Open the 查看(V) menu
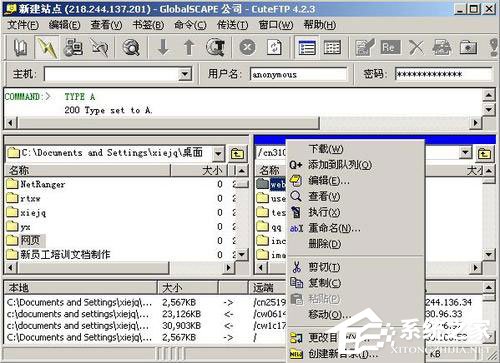The height and width of the screenshot is (363, 500). [x=106, y=25]
